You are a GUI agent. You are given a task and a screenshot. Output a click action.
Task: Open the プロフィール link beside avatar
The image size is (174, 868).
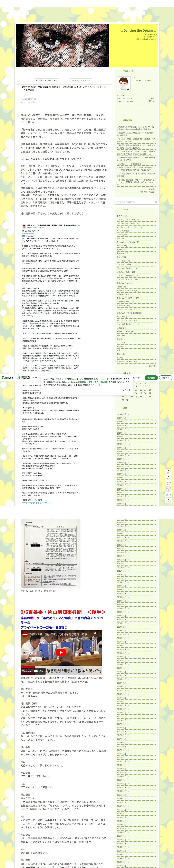coord(137,81)
